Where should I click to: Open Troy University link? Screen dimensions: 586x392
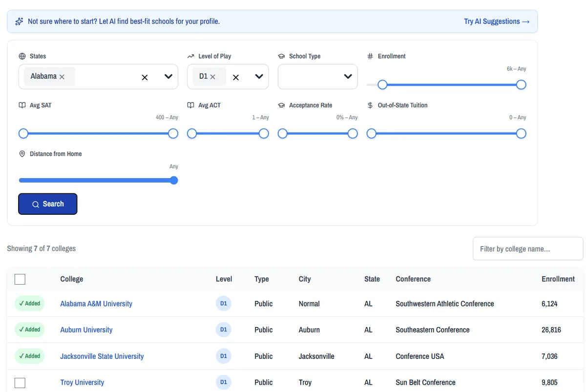(x=82, y=383)
